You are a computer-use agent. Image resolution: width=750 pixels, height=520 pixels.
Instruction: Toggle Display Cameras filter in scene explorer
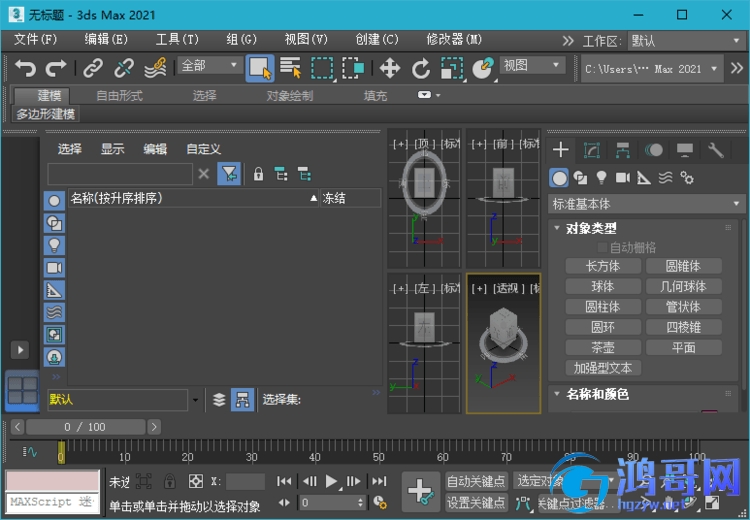[54, 267]
